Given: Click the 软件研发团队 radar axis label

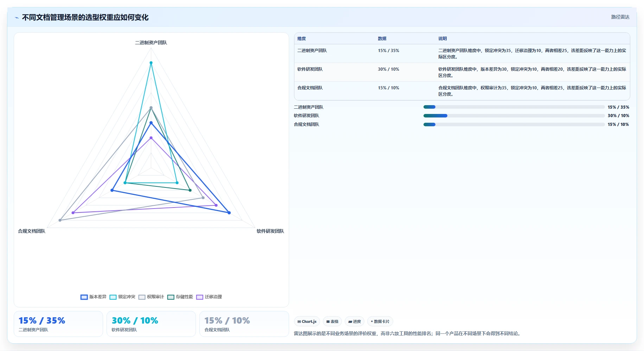Looking at the screenshot, I should click(x=270, y=231).
